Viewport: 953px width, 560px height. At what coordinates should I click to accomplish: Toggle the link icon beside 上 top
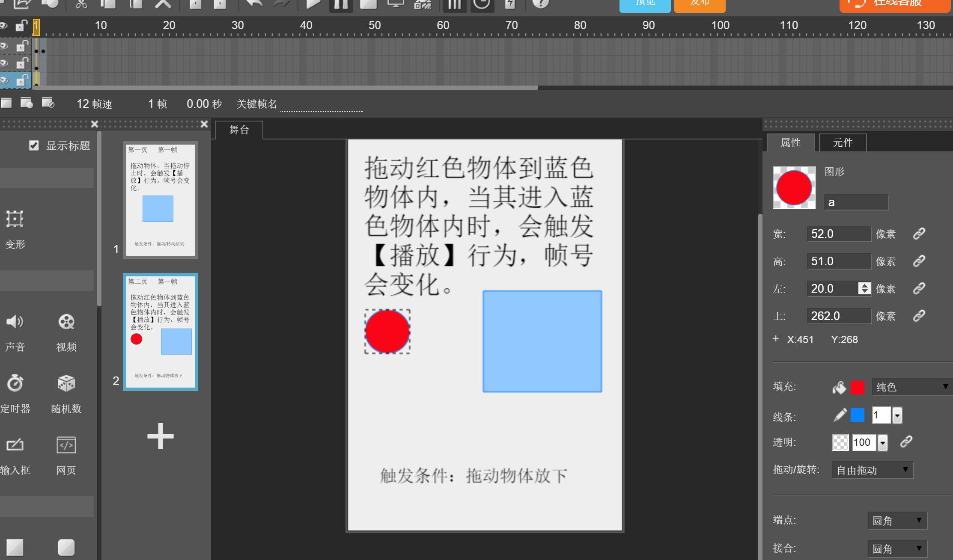(x=919, y=316)
